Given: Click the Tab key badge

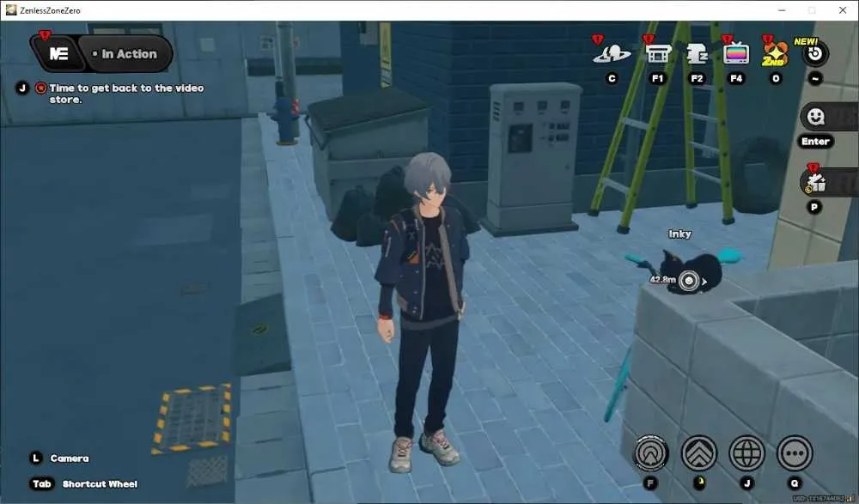Looking at the screenshot, I should 41,483.
